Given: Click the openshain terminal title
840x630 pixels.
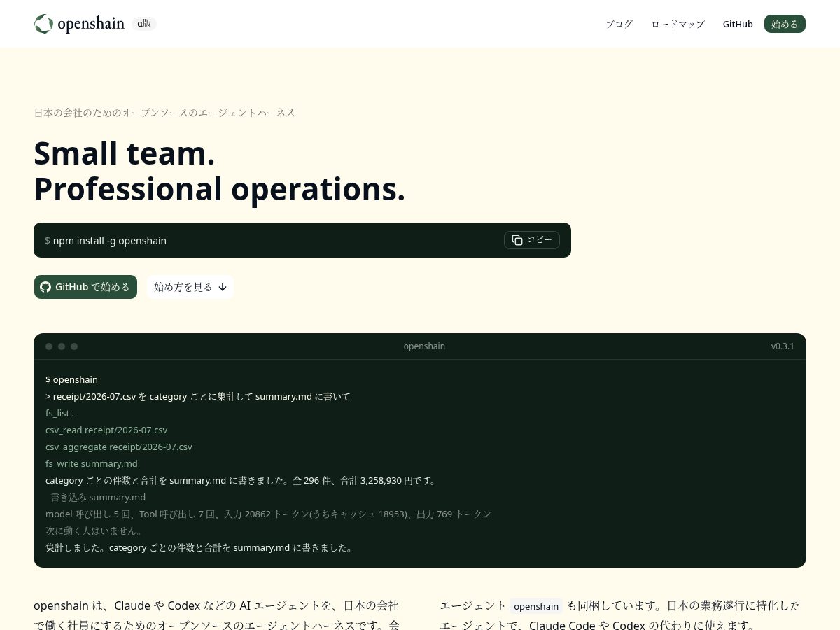Looking at the screenshot, I should (x=424, y=346).
